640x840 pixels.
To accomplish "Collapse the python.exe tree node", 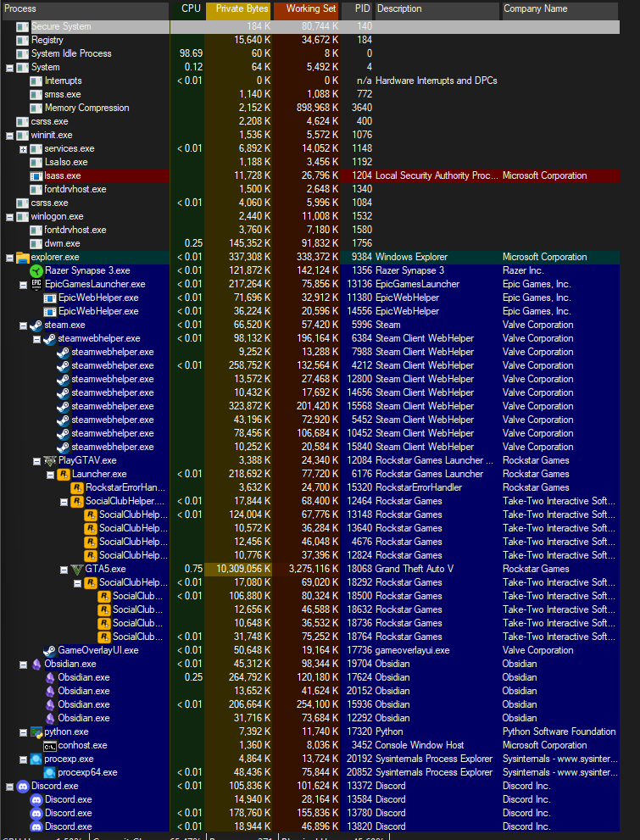I will (x=23, y=733).
